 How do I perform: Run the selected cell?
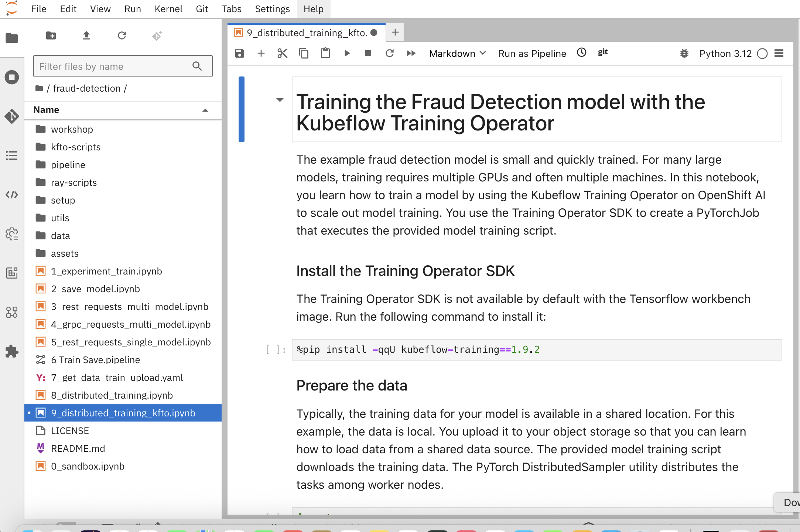347,54
